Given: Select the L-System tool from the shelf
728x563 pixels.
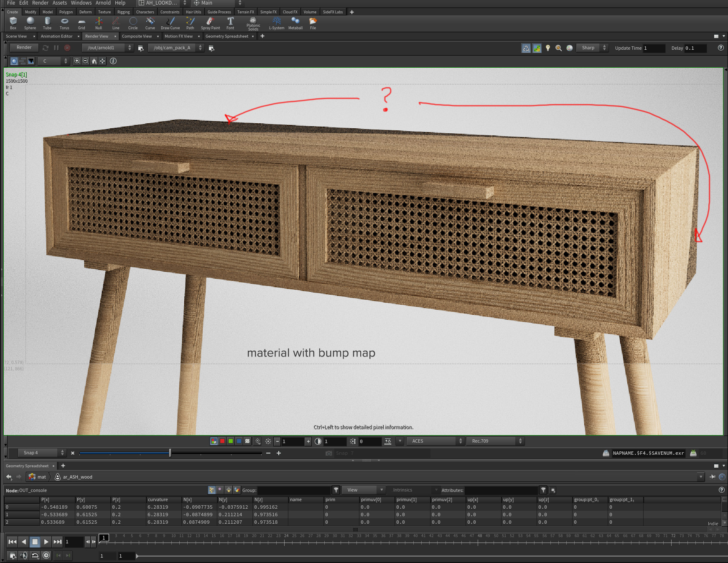Looking at the screenshot, I should click(x=276, y=23).
